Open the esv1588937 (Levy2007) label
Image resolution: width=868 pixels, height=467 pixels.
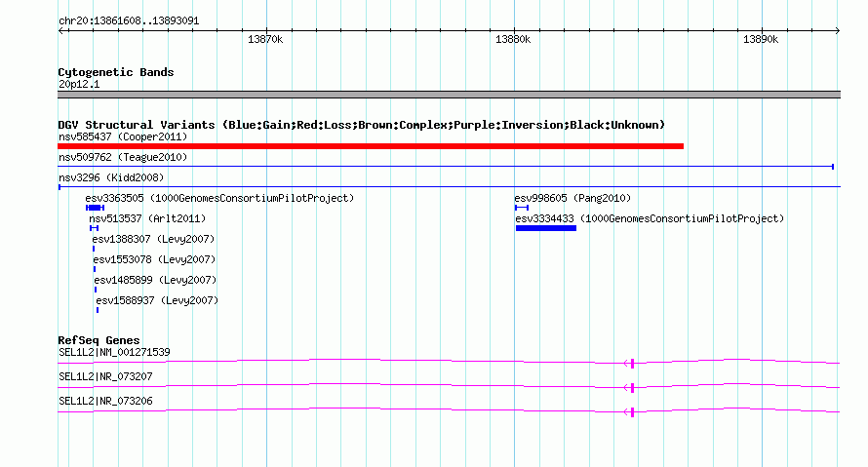coord(157,300)
